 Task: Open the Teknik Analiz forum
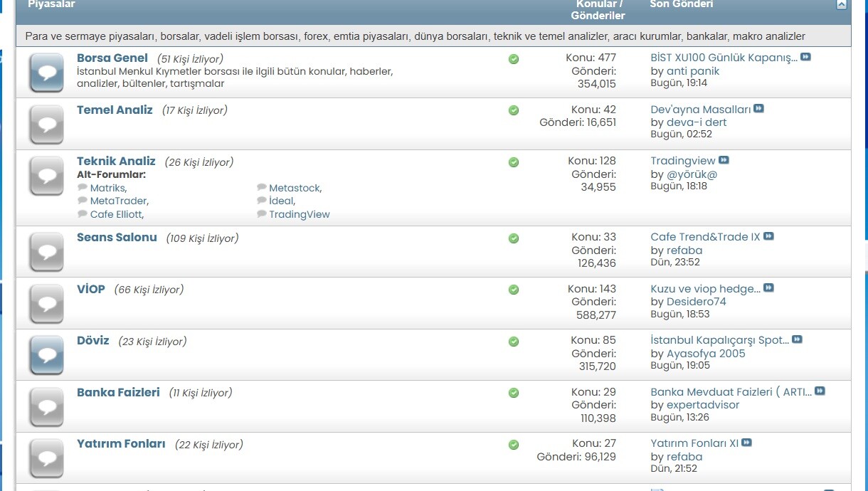116,162
